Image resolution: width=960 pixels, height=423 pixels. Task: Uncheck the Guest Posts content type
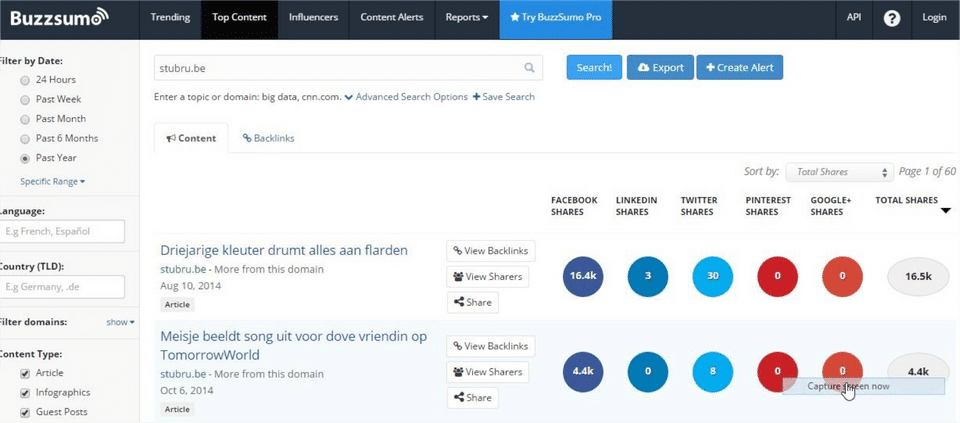25,412
